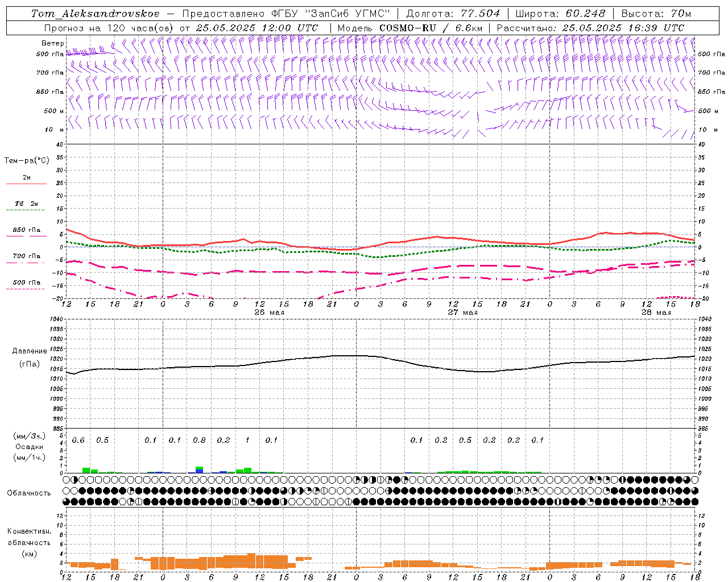Click the (мм/1ч.) units label
The image size is (728, 582).
tap(30, 458)
